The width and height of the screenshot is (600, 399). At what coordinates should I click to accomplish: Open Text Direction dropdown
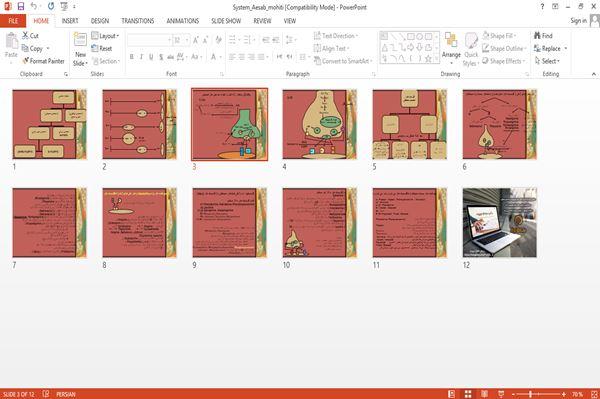(336, 36)
